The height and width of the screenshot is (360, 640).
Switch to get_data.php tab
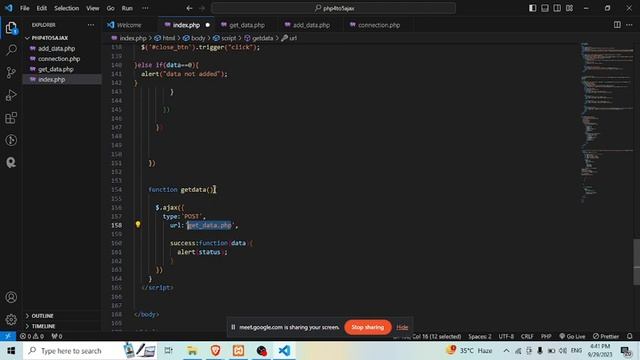point(247,25)
